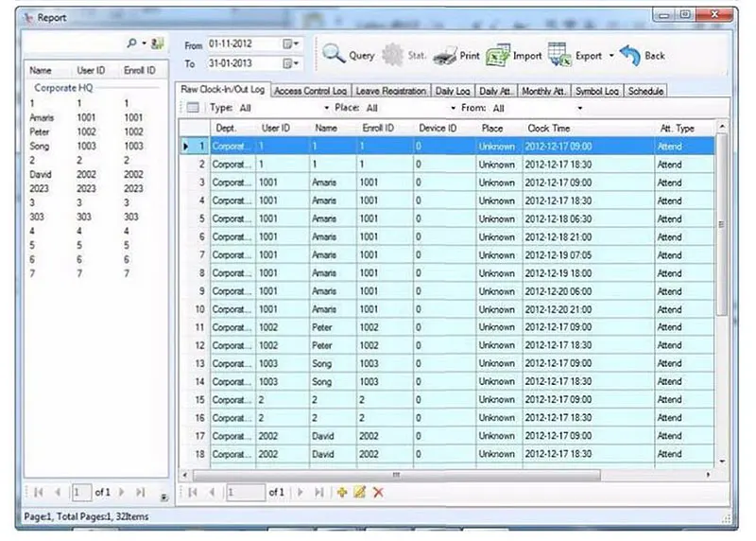Expand the From filter dropdown
Viewport: 756px width, 541px height.
pyautogui.click(x=580, y=108)
